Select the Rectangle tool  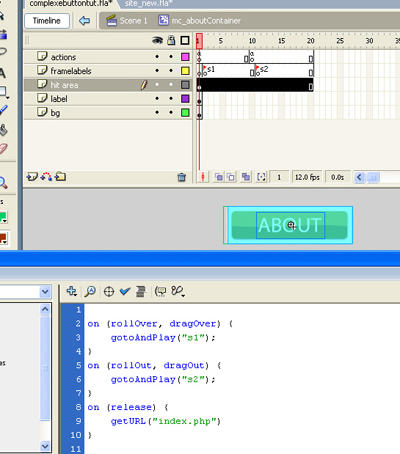(3, 92)
